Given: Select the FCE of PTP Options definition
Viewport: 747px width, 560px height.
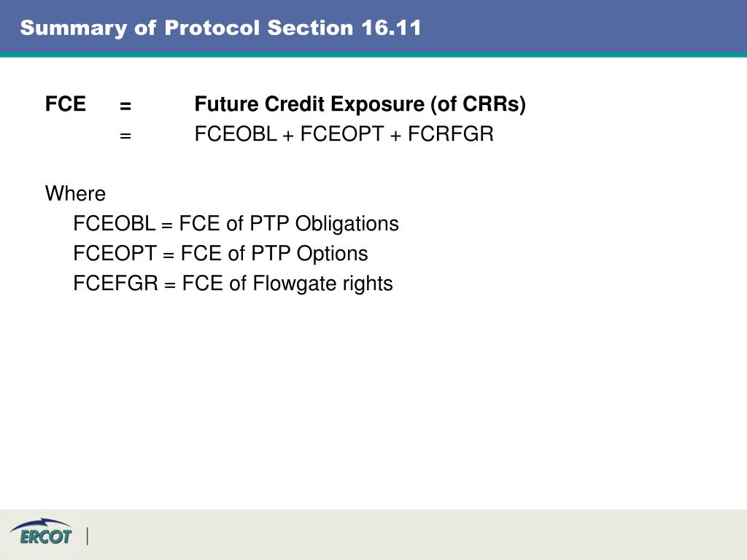Looking at the screenshot, I should (274, 253).
